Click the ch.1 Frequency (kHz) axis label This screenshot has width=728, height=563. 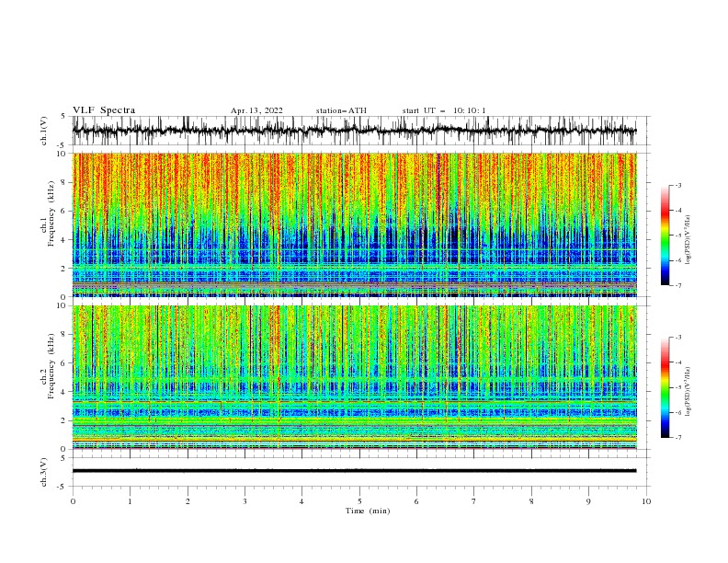tap(49, 224)
